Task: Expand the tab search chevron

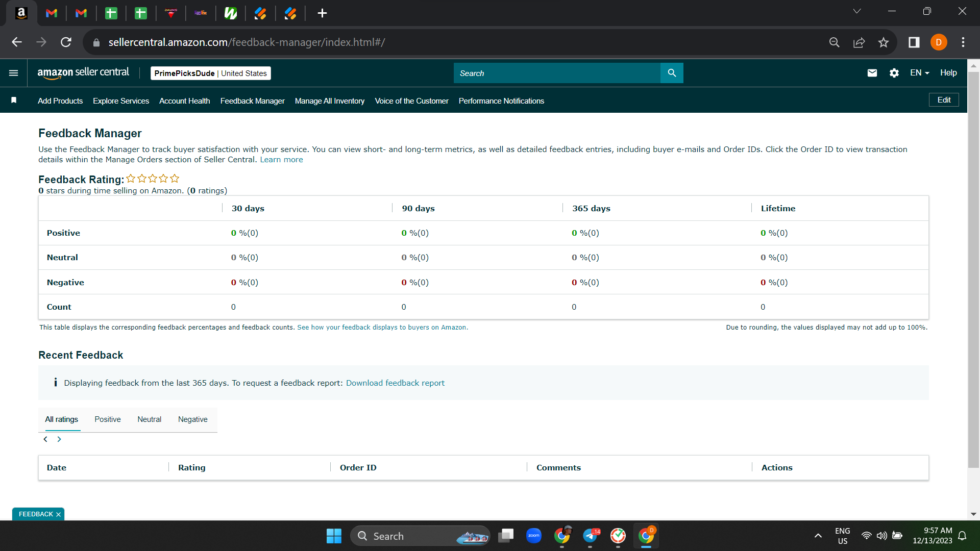Action: coord(857,11)
